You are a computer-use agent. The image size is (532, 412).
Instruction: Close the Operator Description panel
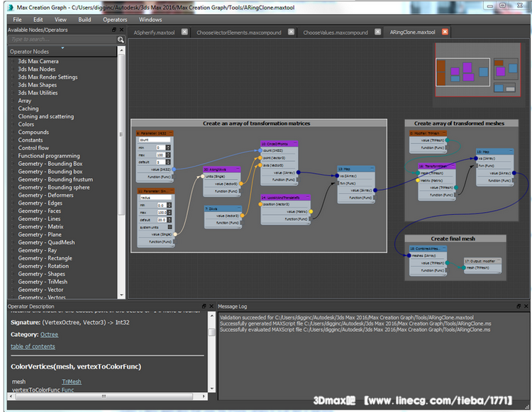point(211,306)
